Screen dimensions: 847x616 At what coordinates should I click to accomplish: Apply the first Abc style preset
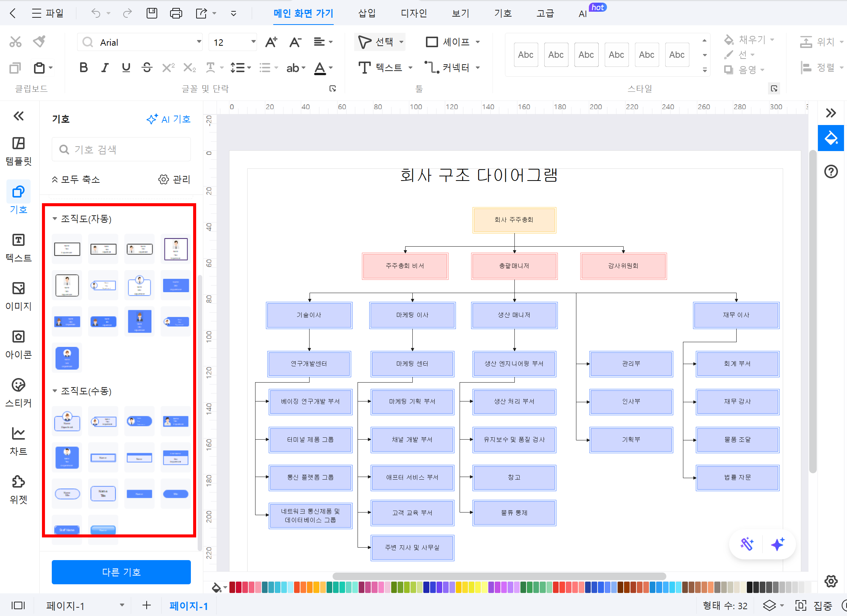click(x=526, y=55)
